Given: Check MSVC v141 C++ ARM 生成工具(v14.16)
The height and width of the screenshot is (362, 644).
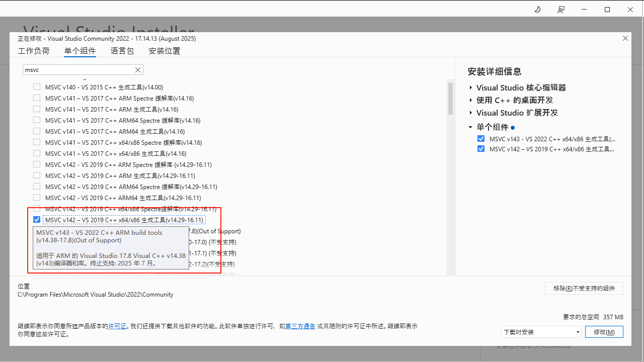Looking at the screenshot, I should (37, 109).
